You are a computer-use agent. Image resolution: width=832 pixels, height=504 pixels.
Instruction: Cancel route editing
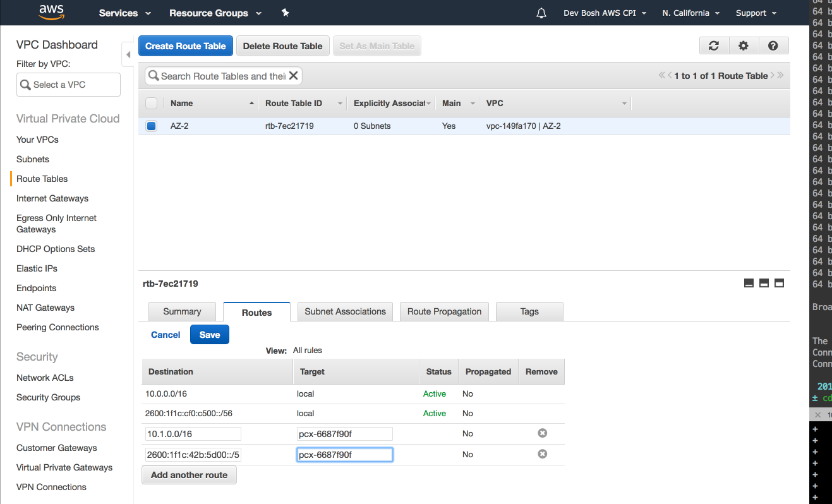point(166,335)
